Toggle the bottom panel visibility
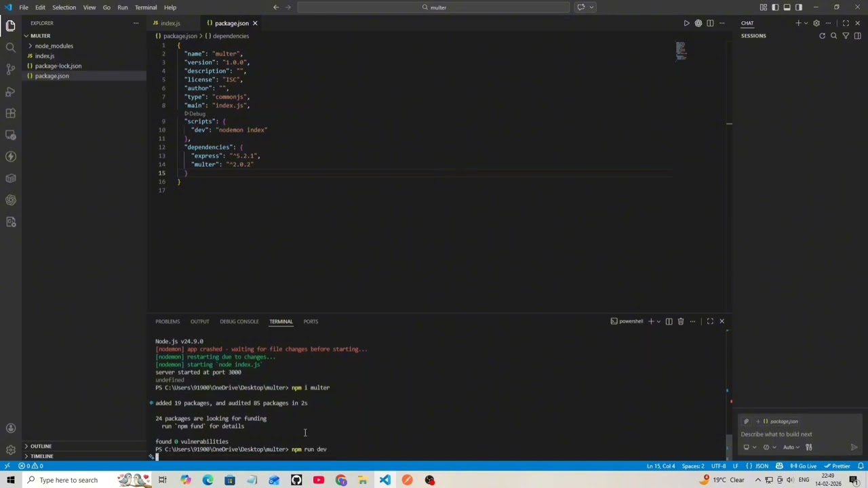 pos(787,7)
